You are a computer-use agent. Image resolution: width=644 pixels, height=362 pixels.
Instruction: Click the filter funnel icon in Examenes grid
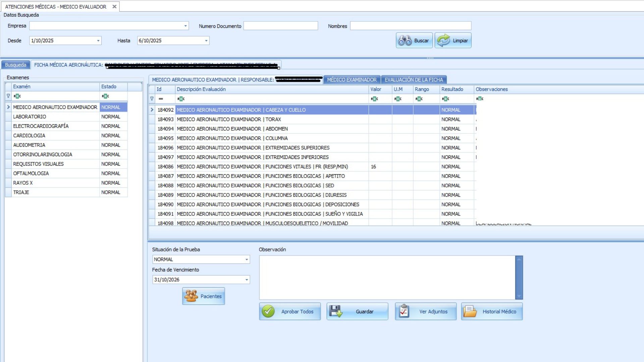[8, 96]
